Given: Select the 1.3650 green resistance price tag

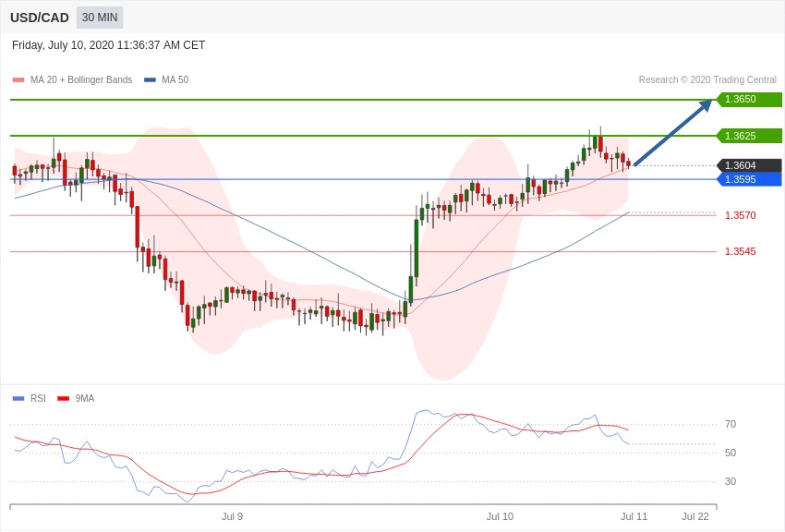Looking at the screenshot, I should pos(749,99).
